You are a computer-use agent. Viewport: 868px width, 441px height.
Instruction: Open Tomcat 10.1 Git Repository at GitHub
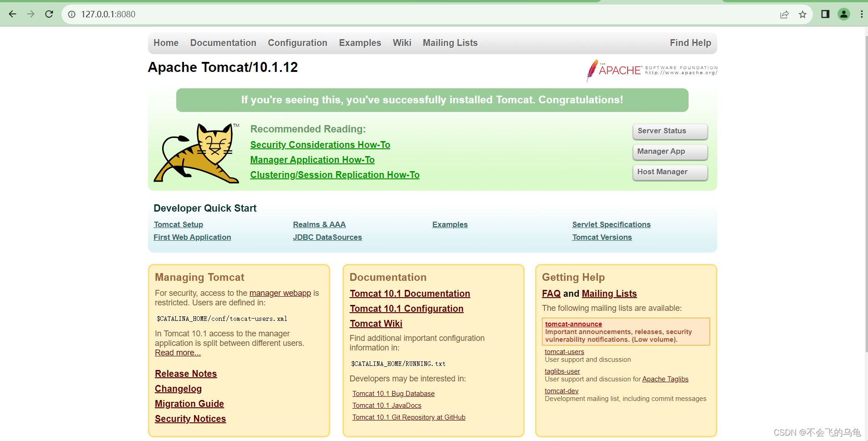coord(409,417)
